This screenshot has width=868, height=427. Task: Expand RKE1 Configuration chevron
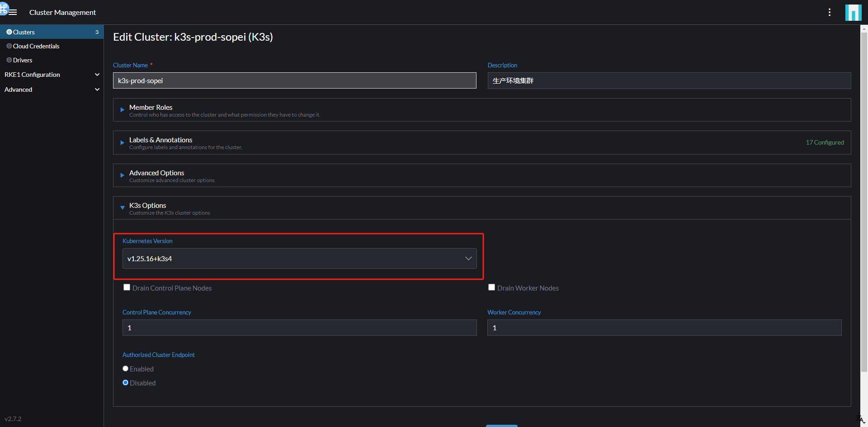pos(97,75)
